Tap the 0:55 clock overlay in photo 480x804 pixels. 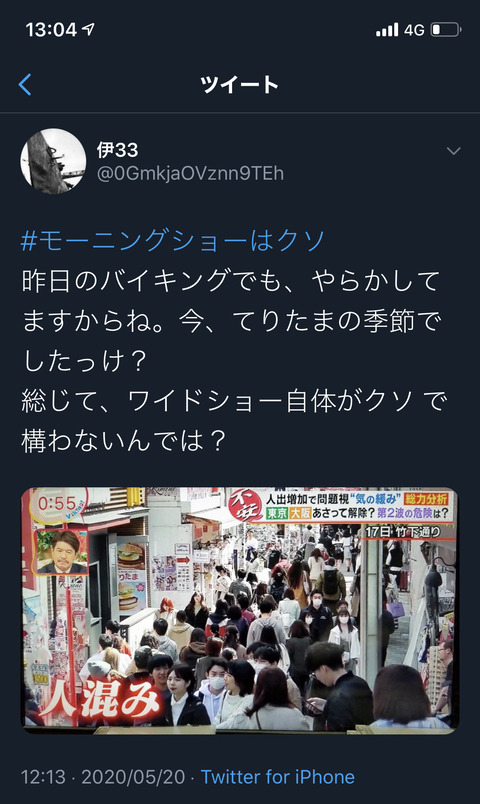(x=56, y=504)
